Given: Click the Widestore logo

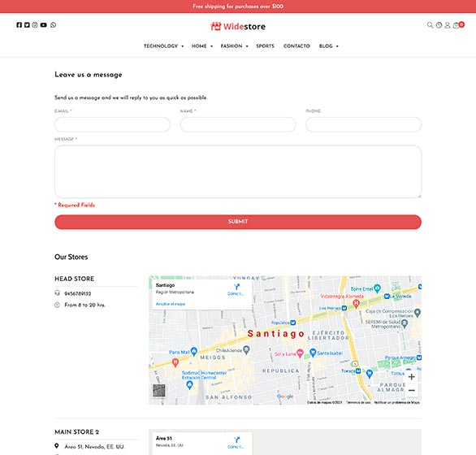Looking at the screenshot, I should [x=238, y=27].
